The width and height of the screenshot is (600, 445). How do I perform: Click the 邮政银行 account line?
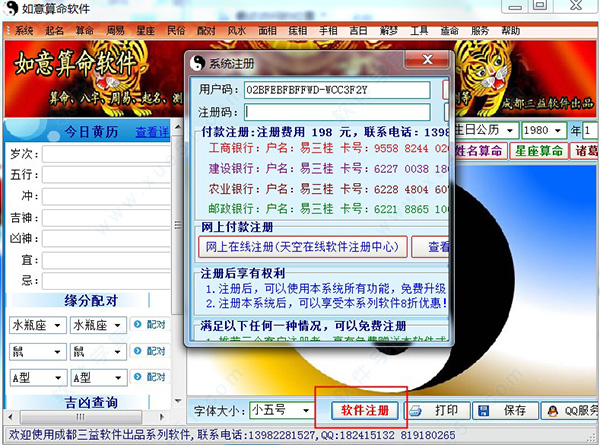[328, 209]
